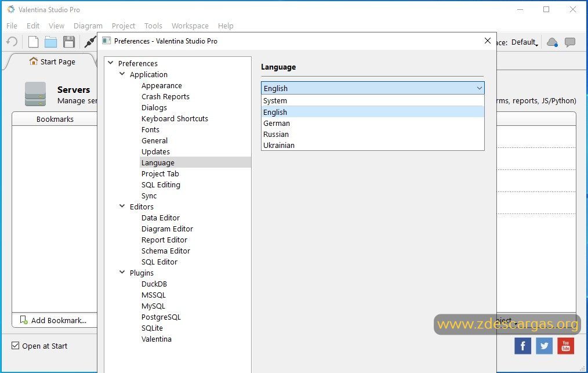Open the YouTube social icon
Screen dimensions: 588x373
click(565, 346)
